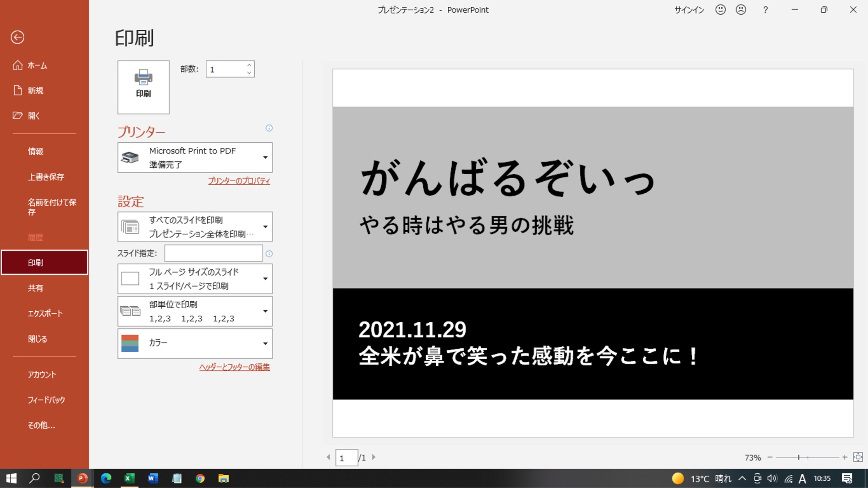Open the Microsoft Print to PDF printer dropdown
868x488 pixels.
195,157
